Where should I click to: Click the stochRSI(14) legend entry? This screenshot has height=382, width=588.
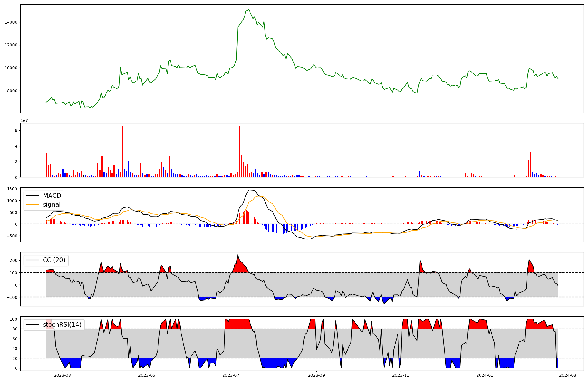point(62,324)
